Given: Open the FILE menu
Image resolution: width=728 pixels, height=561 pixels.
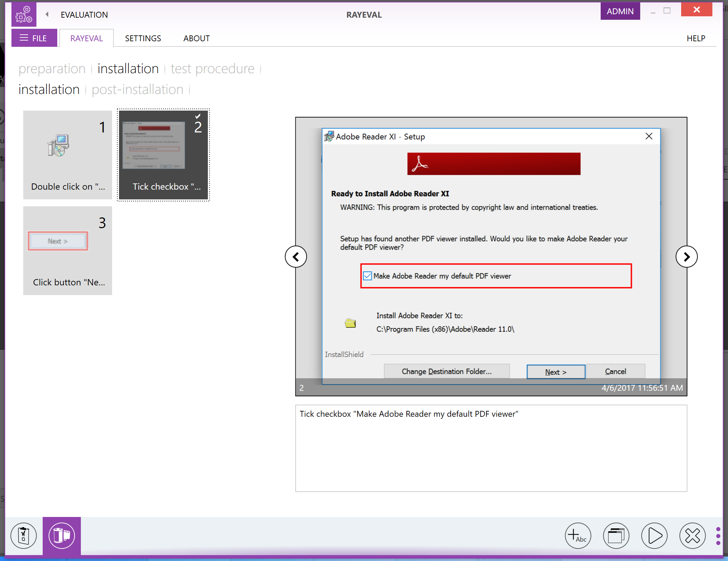Looking at the screenshot, I should coord(34,38).
